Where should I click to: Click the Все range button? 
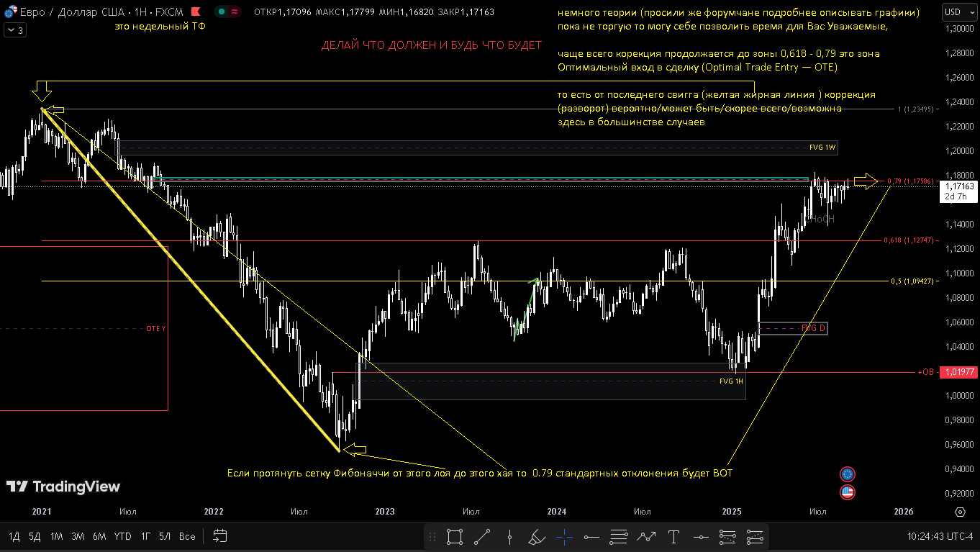(187, 536)
